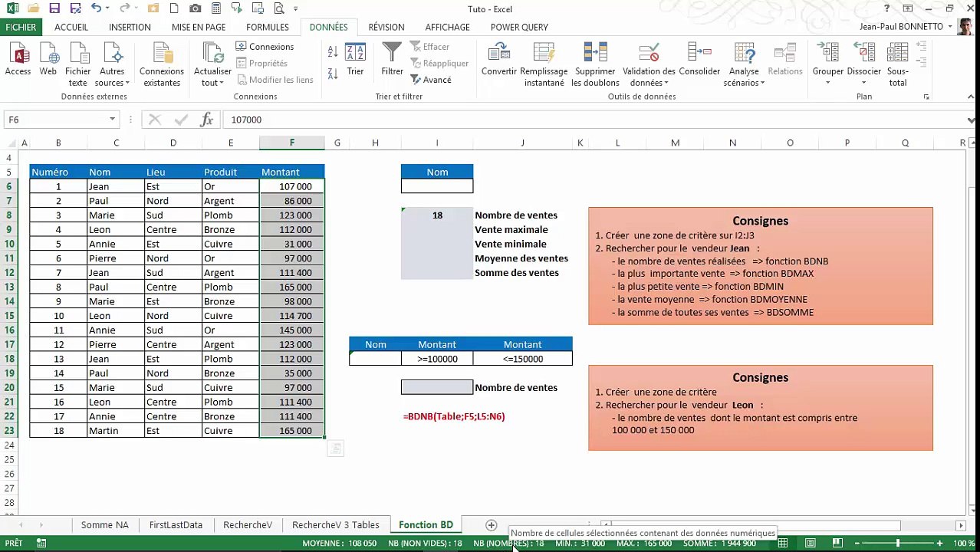Switch to the FORMULES tab

point(268,27)
